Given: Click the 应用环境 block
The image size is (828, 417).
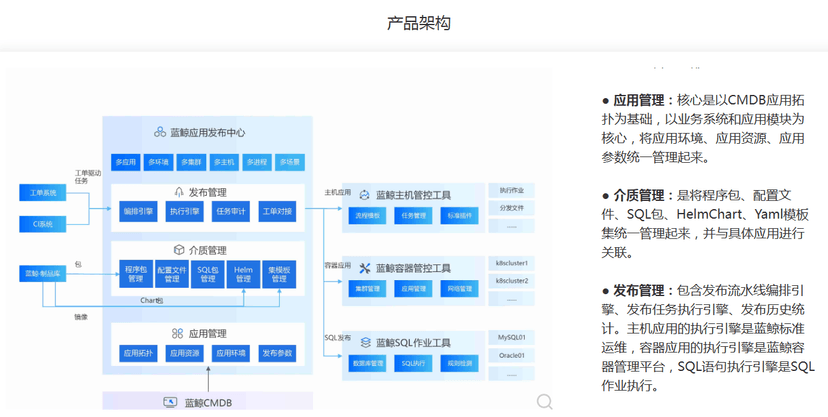Looking at the screenshot, I should pyautogui.click(x=231, y=353).
